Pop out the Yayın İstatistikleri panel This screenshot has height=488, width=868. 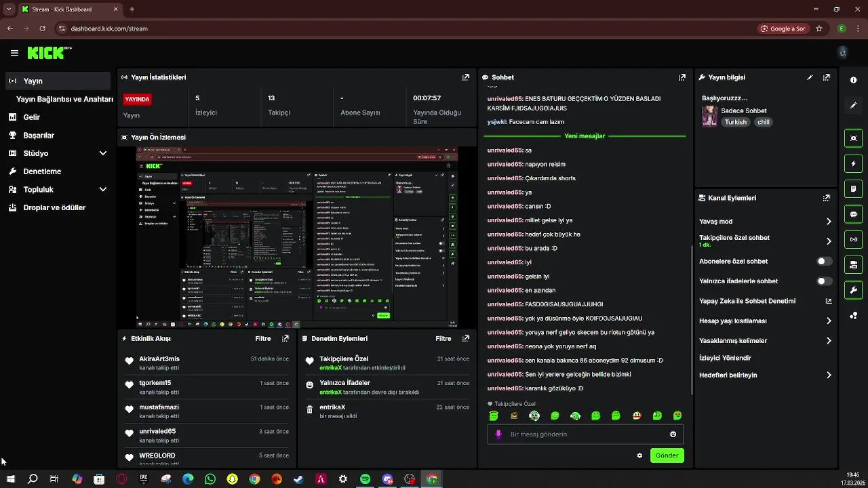(x=465, y=77)
